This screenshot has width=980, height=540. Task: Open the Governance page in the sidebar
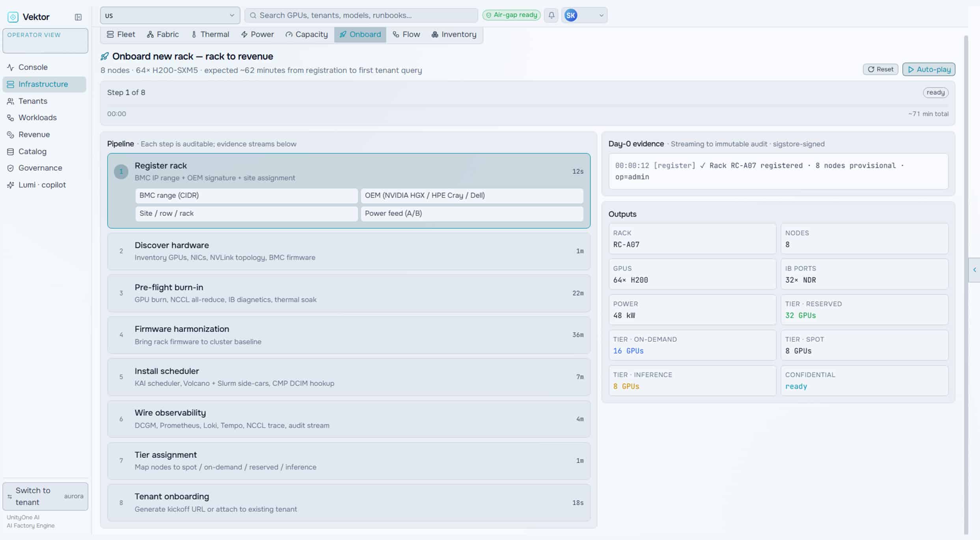click(x=44, y=168)
